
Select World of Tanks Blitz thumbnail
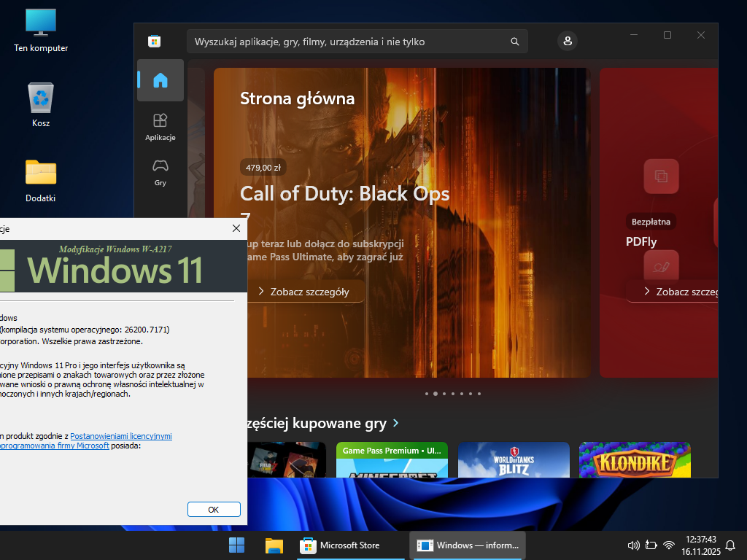click(x=513, y=459)
